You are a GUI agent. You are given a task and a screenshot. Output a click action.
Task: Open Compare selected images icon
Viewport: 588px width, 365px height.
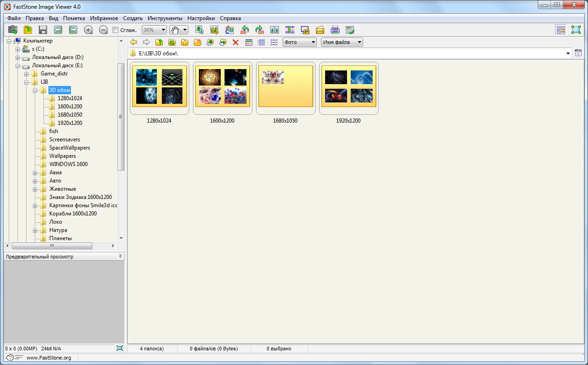275,30
